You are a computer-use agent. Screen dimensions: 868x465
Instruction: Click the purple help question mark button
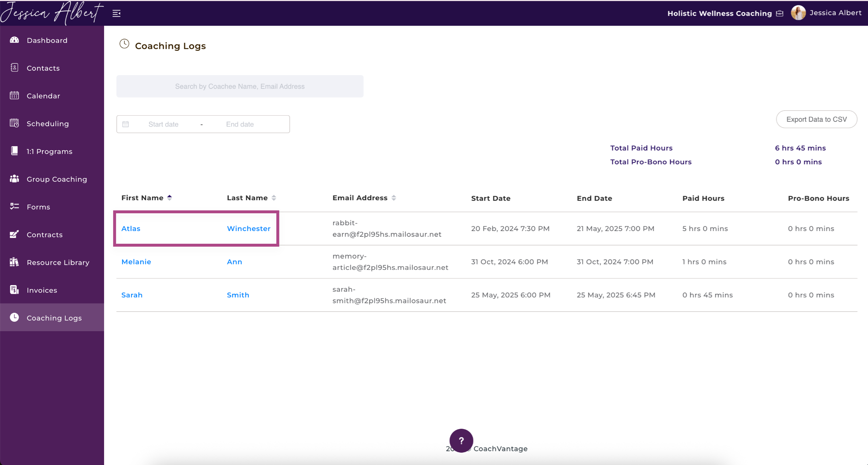(461, 441)
